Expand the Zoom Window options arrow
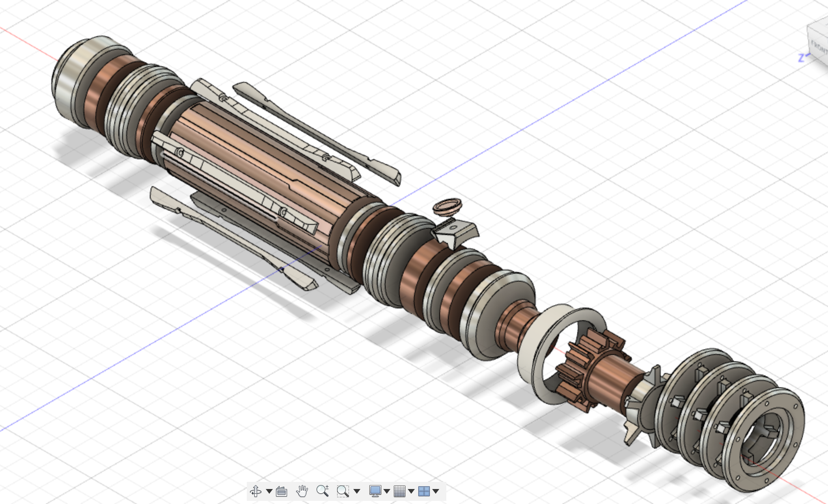Screen dimensions: 828x504 coord(357,491)
